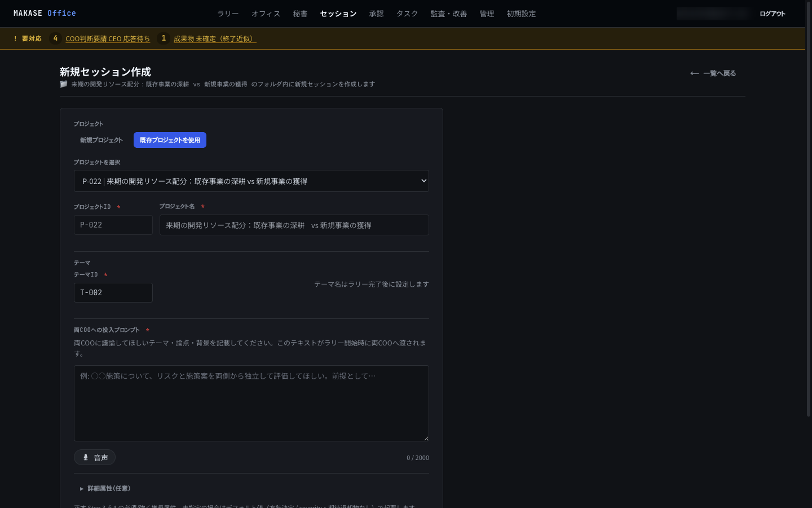
Task: Go to 監査・改善 page
Action: [448, 14]
